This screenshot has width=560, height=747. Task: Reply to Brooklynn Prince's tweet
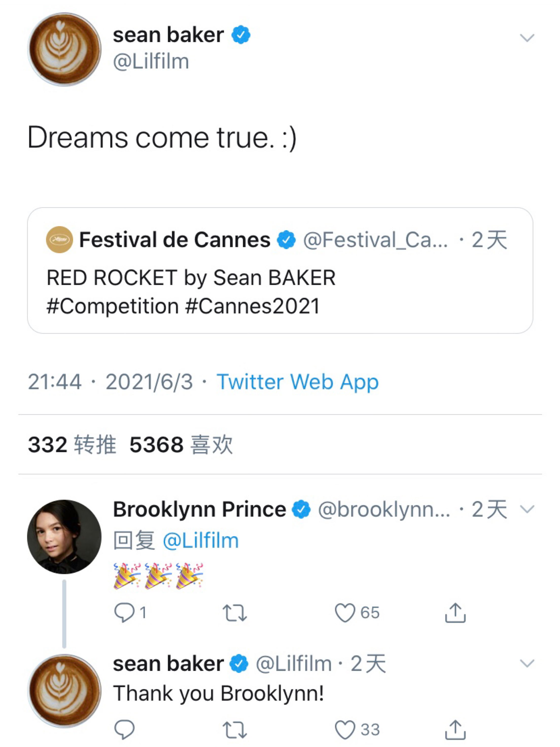(x=124, y=613)
